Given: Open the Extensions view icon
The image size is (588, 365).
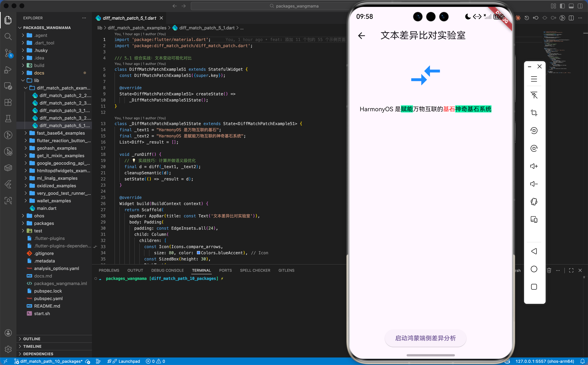Looking at the screenshot, I should point(8,102).
